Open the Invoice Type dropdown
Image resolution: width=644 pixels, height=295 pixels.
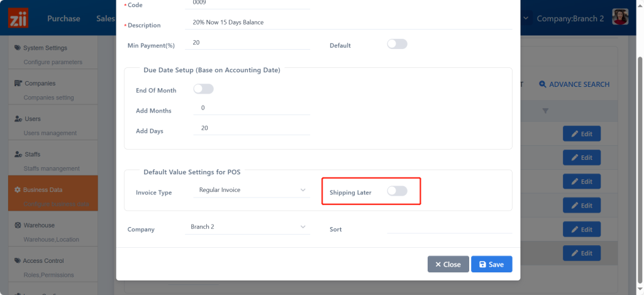[x=250, y=190]
